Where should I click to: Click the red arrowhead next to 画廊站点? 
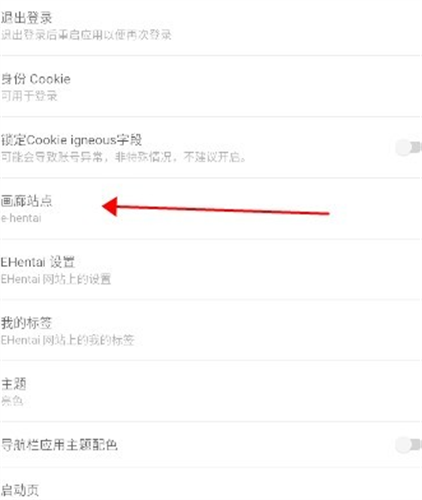tap(110, 206)
